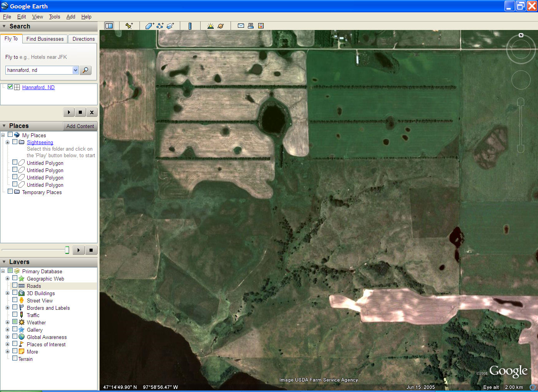Click the Gallery star layer icon
This screenshot has width=538, height=392.
[22, 330]
